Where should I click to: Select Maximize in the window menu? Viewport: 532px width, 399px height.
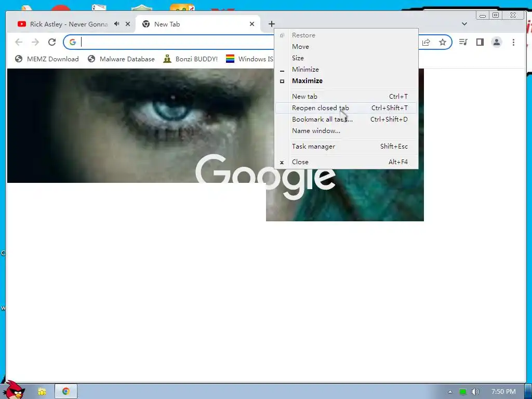[x=346, y=81]
